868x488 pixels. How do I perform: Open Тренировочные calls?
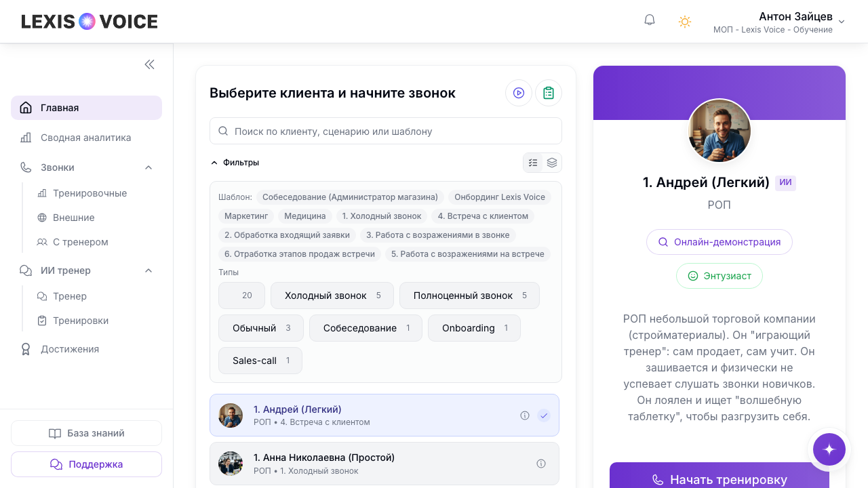[x=90, y=193]
